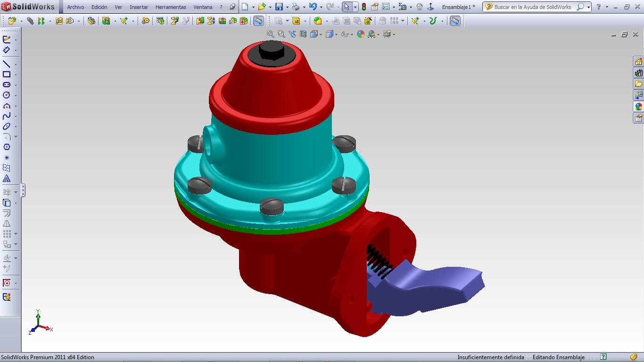Select the Point sketch tool
This screenshot has height=362, width=644.
(x=7, y=157)
